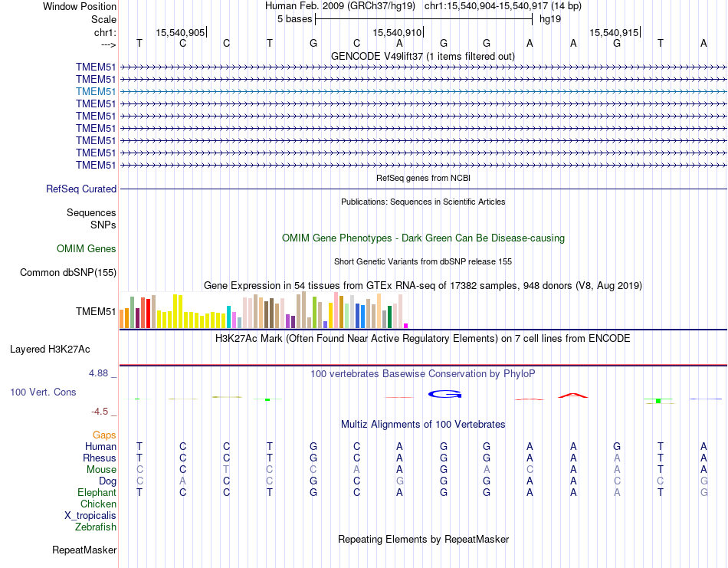Viewport: 728px width, 568px height.
Task: Click the 5 bases scale bar label
Action: pos(295,19)
